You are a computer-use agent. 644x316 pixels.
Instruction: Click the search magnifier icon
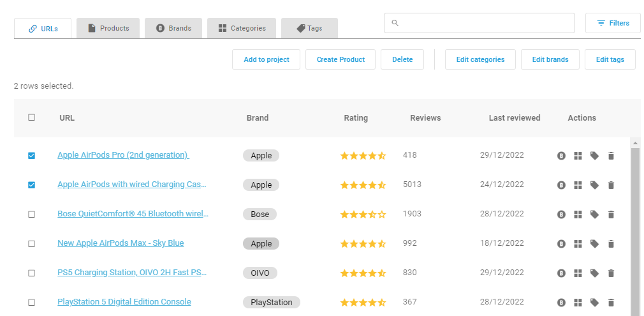[395, 23]
